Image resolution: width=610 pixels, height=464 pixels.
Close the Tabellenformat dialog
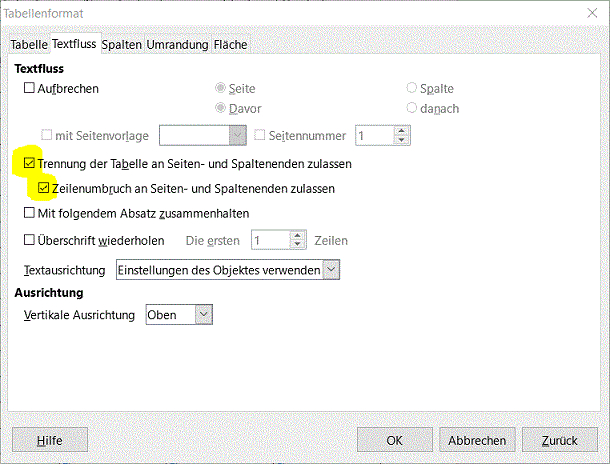[592, 13]
